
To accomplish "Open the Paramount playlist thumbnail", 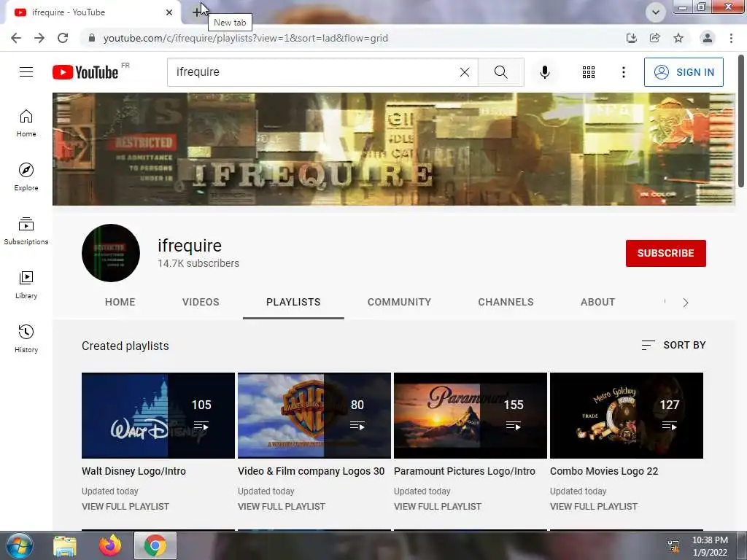I will pyautogui.click(x=471, y=416).
